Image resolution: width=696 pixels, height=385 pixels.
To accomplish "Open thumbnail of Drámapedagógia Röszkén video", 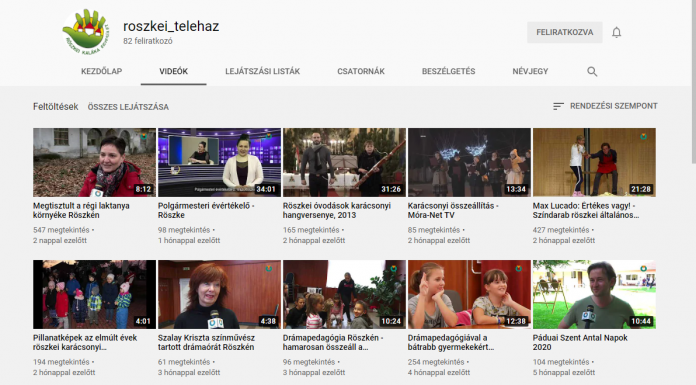I will coord(344,294).
